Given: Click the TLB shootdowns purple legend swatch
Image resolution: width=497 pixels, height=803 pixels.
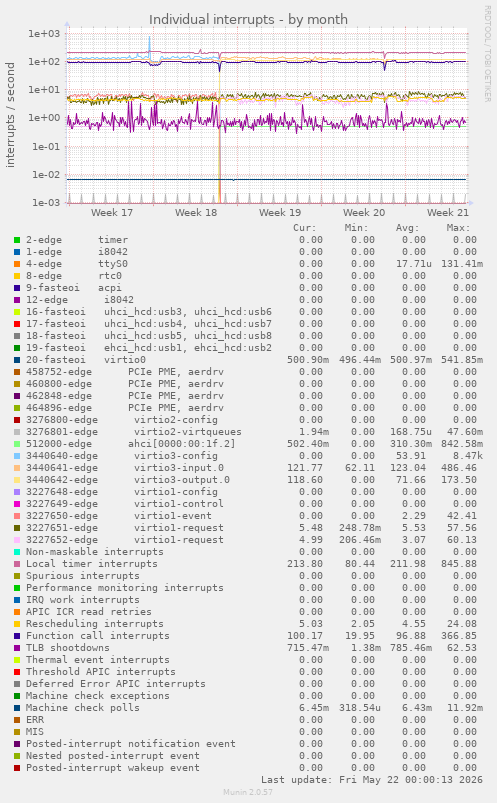Looking at the screenshot, I should click(x=17, y=648).
